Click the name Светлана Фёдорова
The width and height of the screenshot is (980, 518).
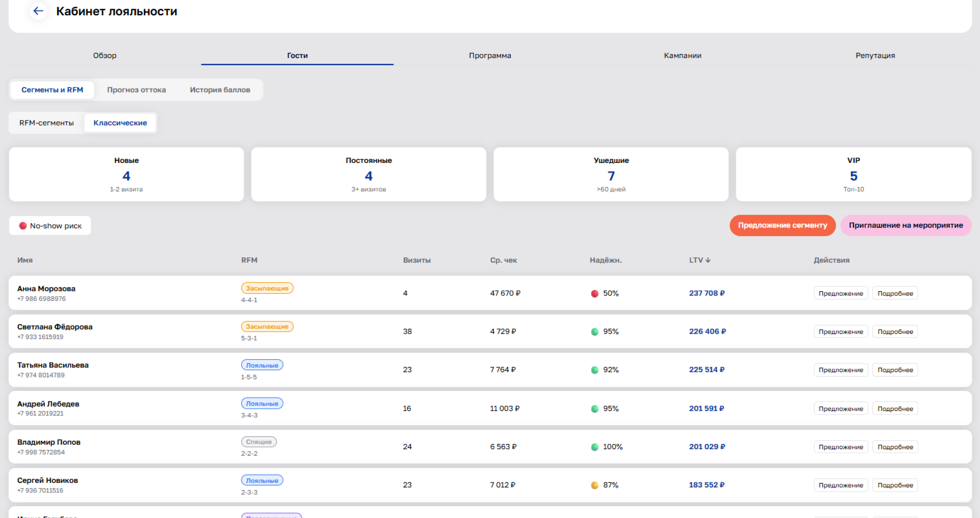point(55,327)
